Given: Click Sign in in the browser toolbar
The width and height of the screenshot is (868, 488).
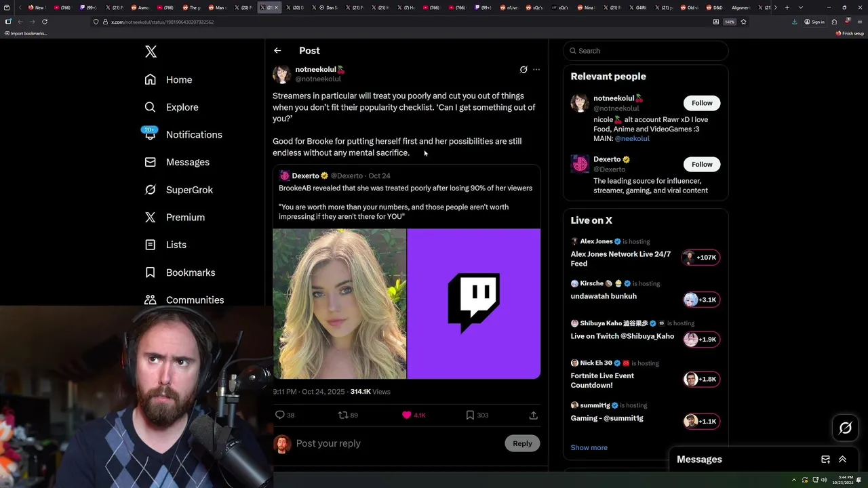Looking at the screenshot, I should click(814, 22).
